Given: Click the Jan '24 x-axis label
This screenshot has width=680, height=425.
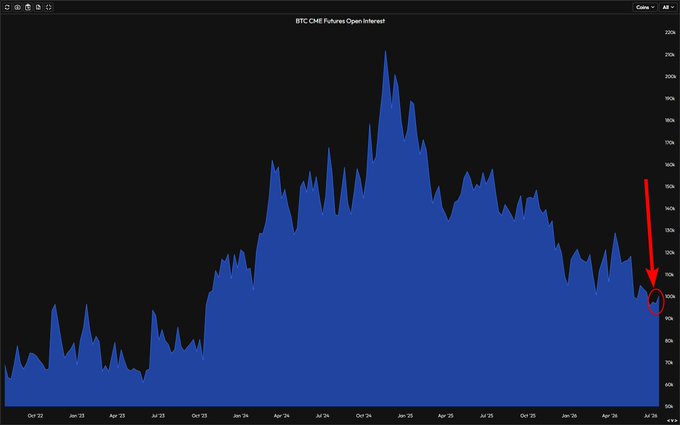Looking at the screenshot, I should pyautogui.click(x=241, y=415).
